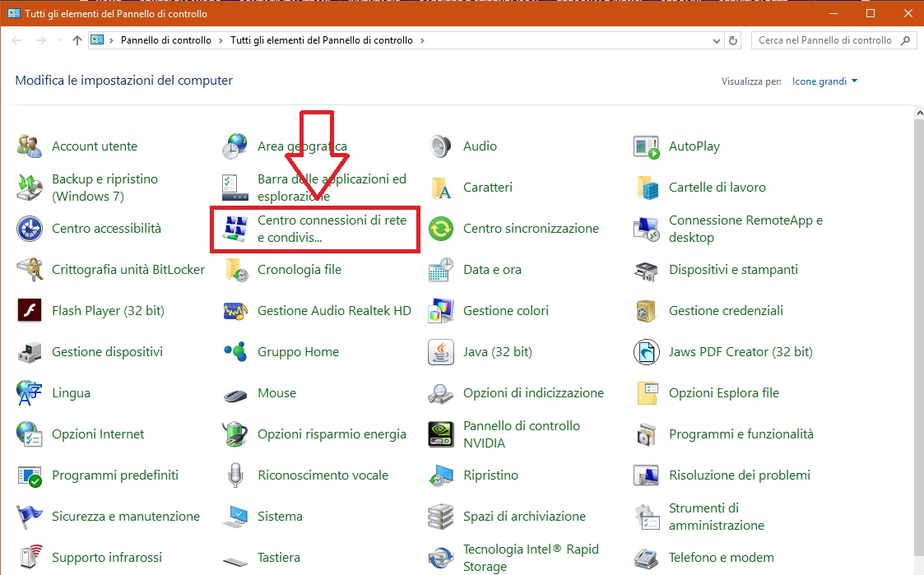924x575 pixels.
Task: Open the Programmi e funzionalità link
Action: click(741, 434)
